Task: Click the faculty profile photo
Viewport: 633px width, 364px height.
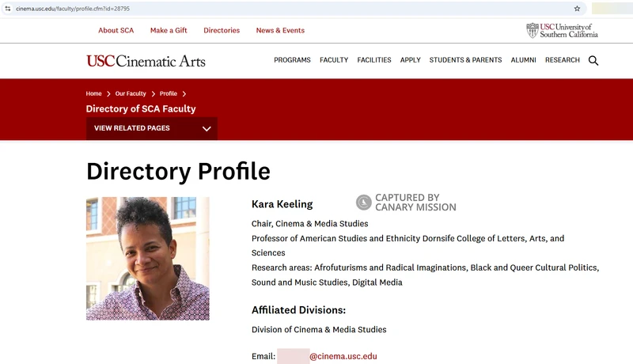Action: click(148, 259)
